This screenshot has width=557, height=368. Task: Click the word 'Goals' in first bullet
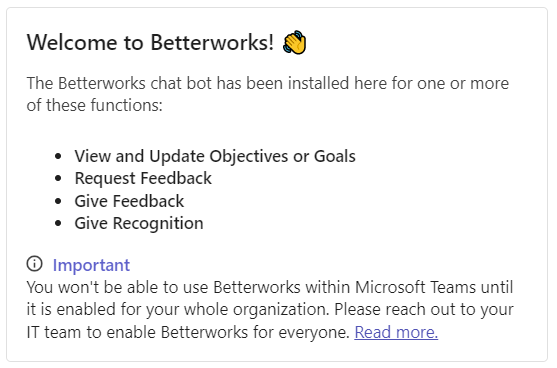click(x=335, y=156)
